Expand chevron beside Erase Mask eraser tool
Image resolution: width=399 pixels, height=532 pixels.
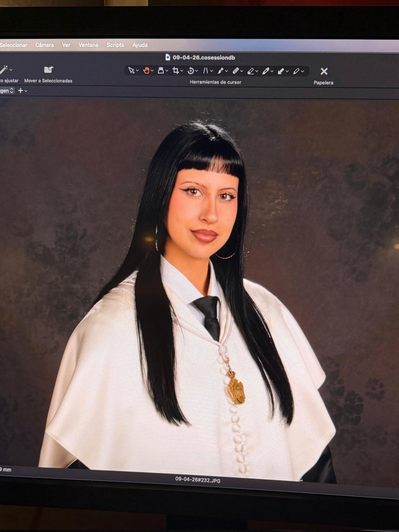point(256,71)
